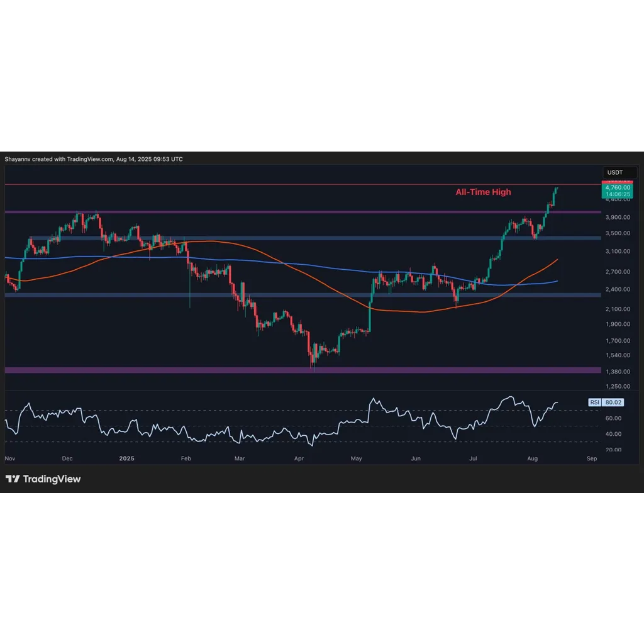Click the Nov time axis label
644x644 pixels.
click(x=10, y=458)
